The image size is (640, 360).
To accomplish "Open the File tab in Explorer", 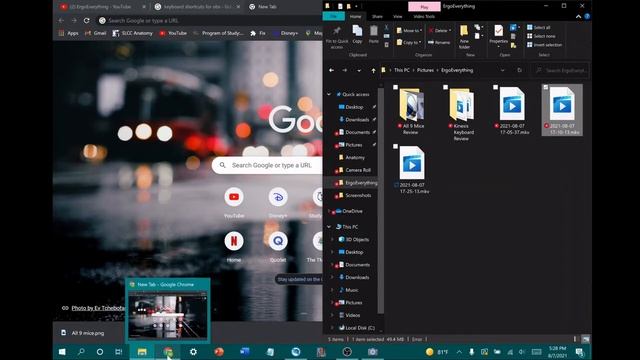I will pos(333,16).
